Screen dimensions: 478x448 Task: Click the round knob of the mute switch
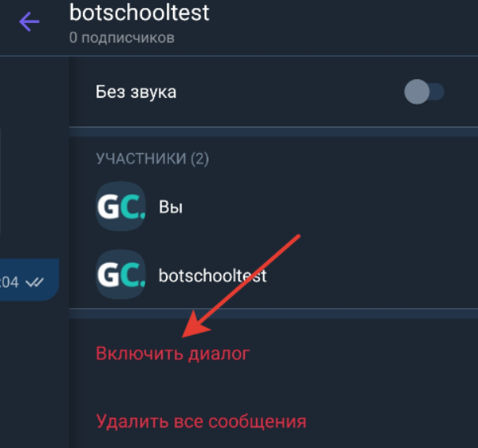(x=416, y=92)
